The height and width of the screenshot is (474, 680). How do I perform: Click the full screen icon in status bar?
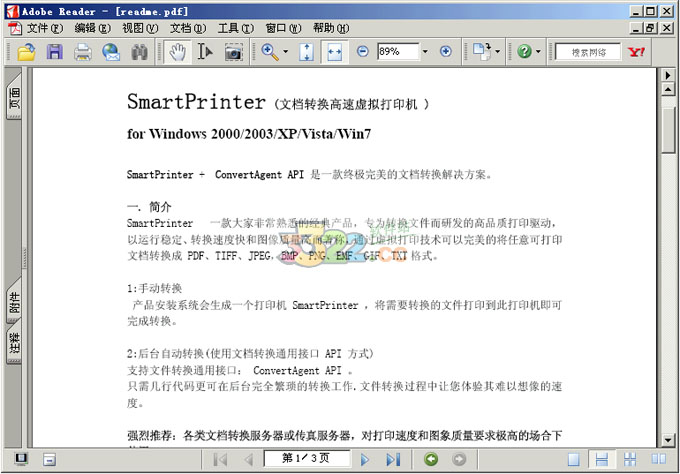[21, 459]
